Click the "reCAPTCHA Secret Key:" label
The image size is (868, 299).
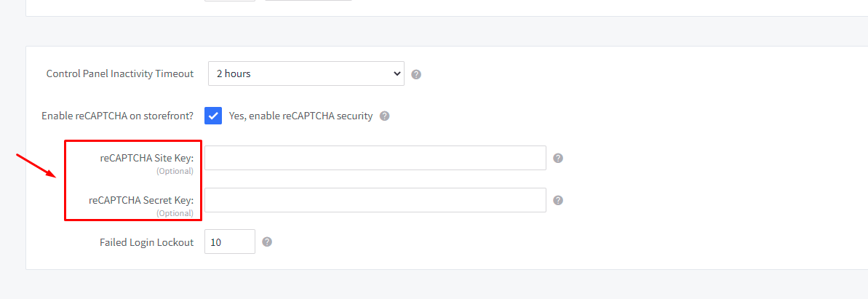[x=141, y=200]
